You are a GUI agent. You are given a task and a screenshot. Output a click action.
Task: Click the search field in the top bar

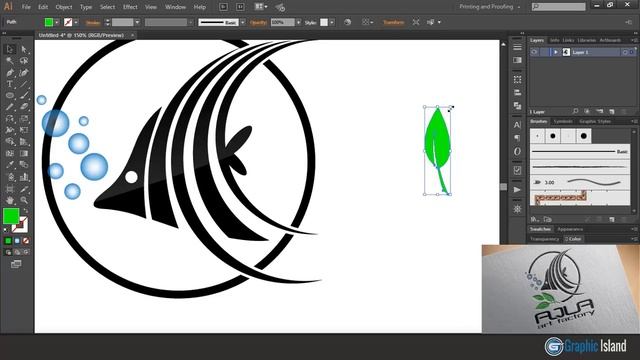(558, 7)
